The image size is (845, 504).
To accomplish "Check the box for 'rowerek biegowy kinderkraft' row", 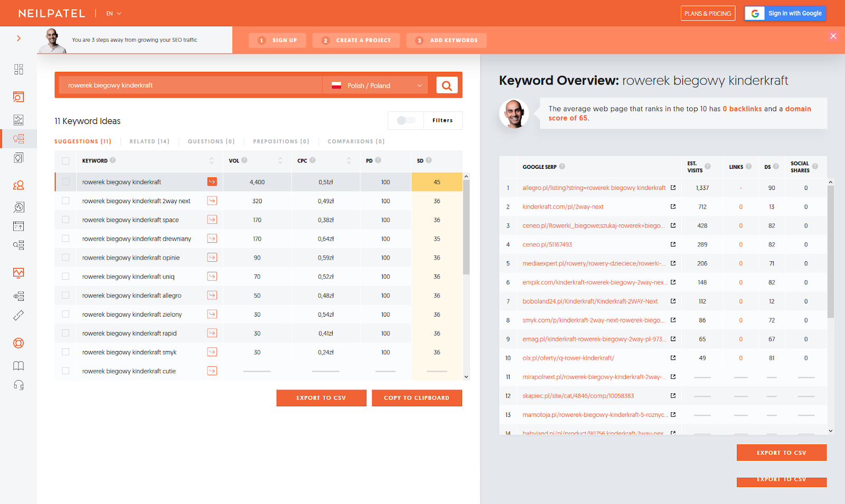I will 65,182.
